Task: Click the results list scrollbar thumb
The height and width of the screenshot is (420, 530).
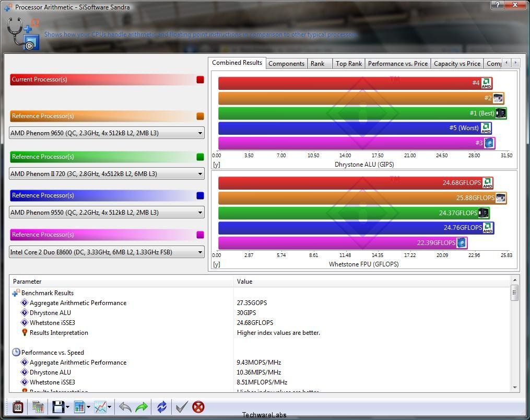Action: tap(514, 293)
